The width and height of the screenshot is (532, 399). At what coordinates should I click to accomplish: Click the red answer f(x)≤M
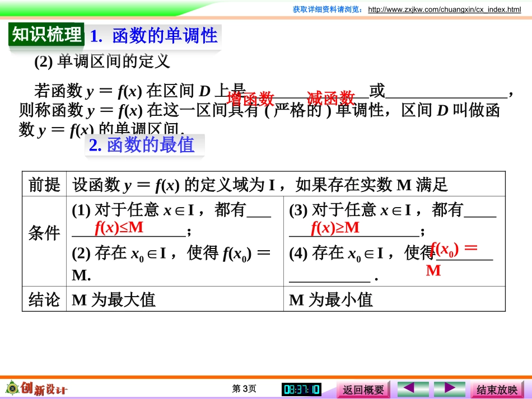(x=119, y=227)
